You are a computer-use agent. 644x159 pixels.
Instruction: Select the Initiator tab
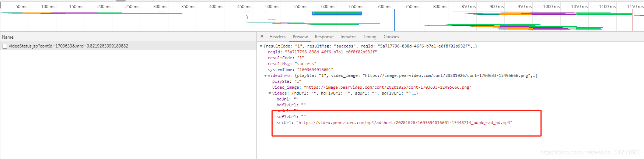coord(348,37)
